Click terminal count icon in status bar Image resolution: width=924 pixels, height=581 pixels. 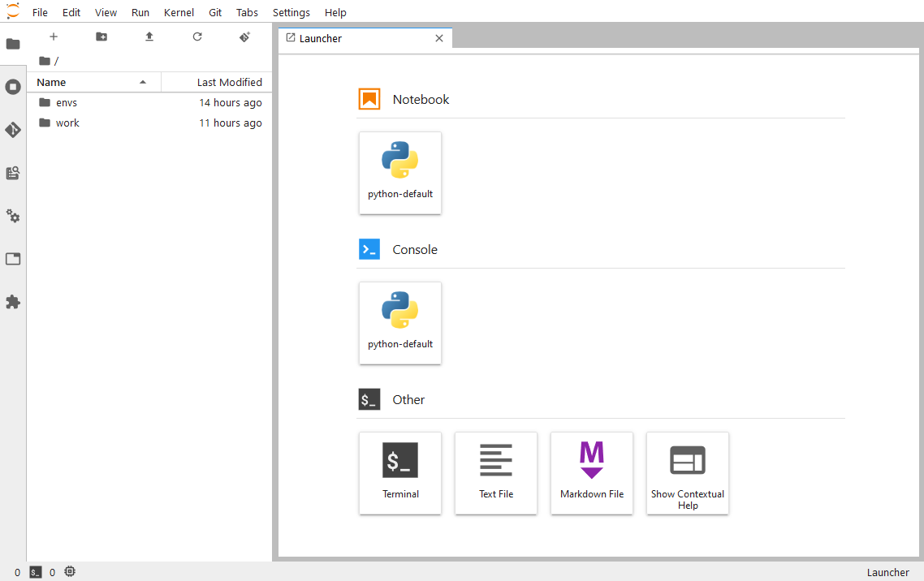coord(36,572)
